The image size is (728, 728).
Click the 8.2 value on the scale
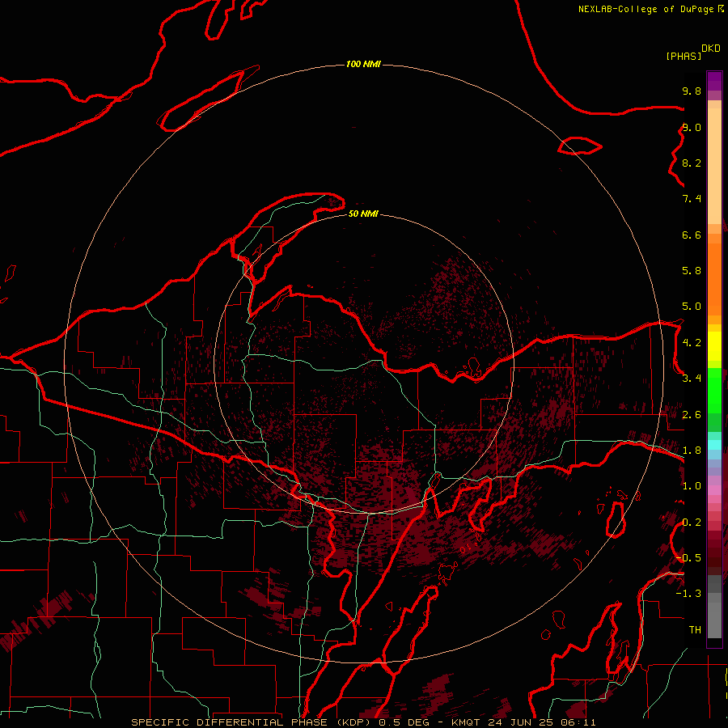pyautogui.click(x=692, y=163)
